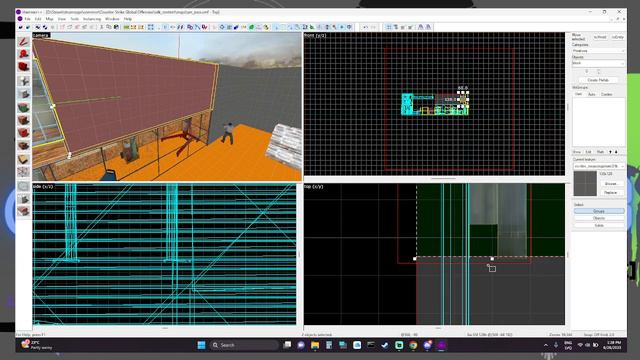
Task: Open the Help menu
Action: (x=128, y=19)
